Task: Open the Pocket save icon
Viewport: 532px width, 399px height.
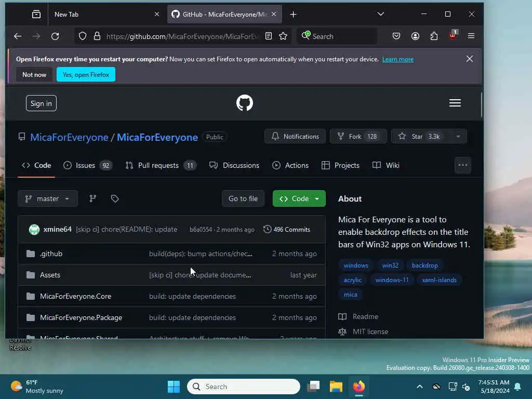Action: (x=396, y=36)
